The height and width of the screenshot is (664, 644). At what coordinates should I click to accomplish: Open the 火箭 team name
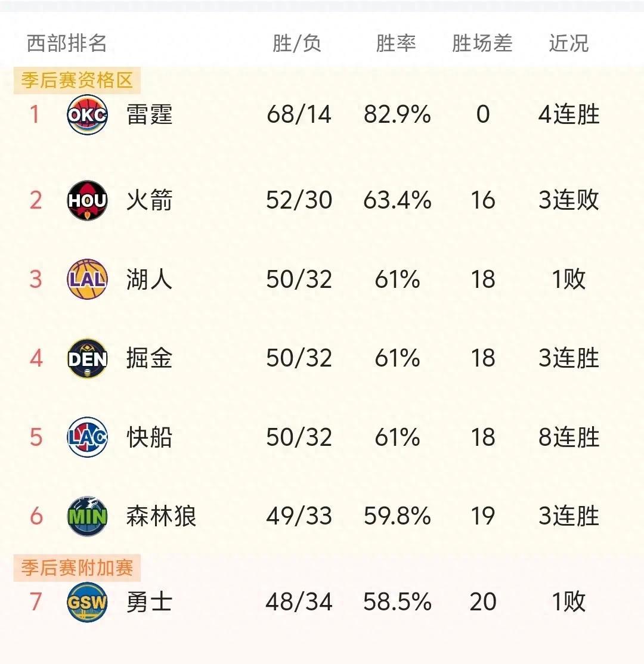pos(149,200)
